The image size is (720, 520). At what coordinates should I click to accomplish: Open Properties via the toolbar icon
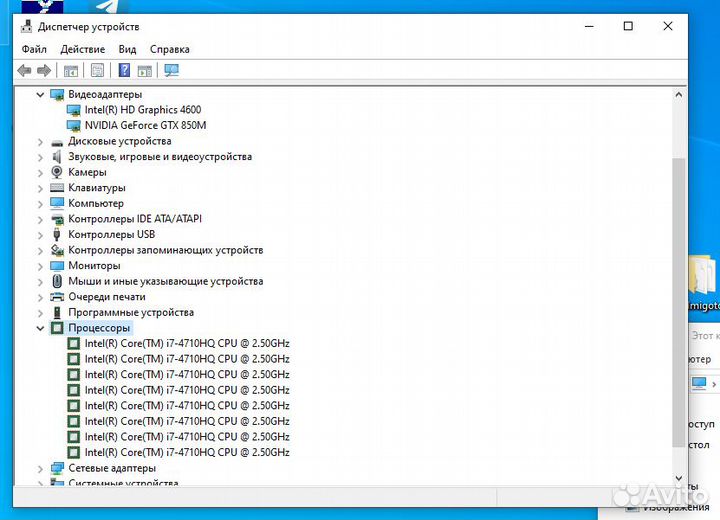97,70
